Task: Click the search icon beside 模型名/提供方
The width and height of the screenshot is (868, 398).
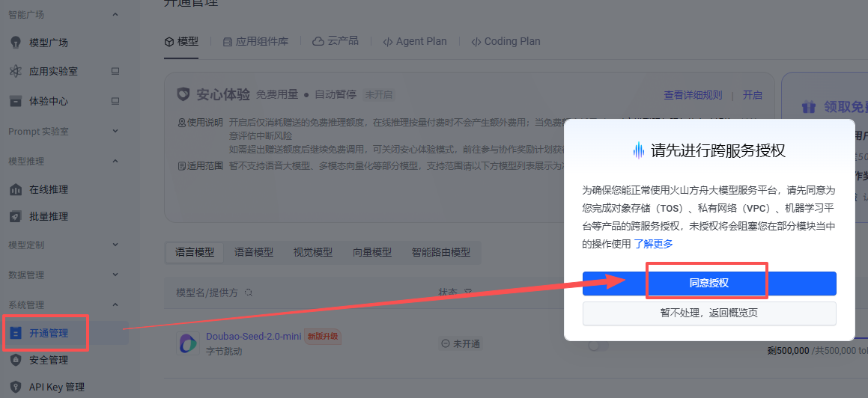Action: (249, 292)
